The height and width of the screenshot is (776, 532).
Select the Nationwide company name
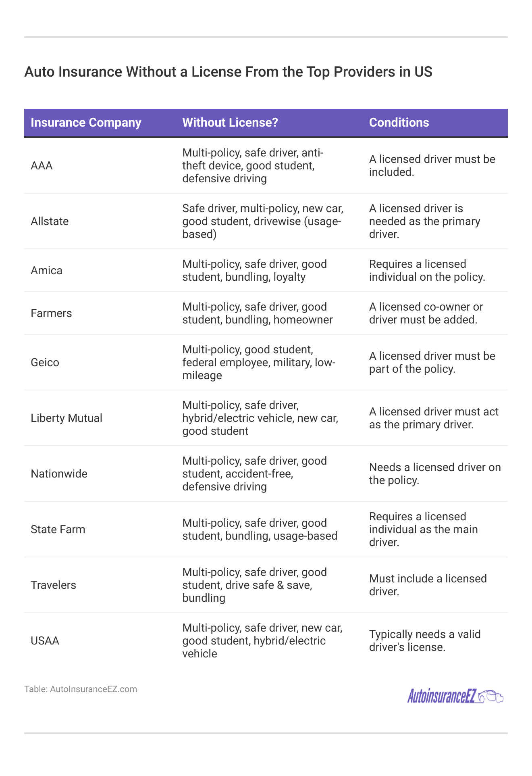pyautogui.click(x=59, y=474)
